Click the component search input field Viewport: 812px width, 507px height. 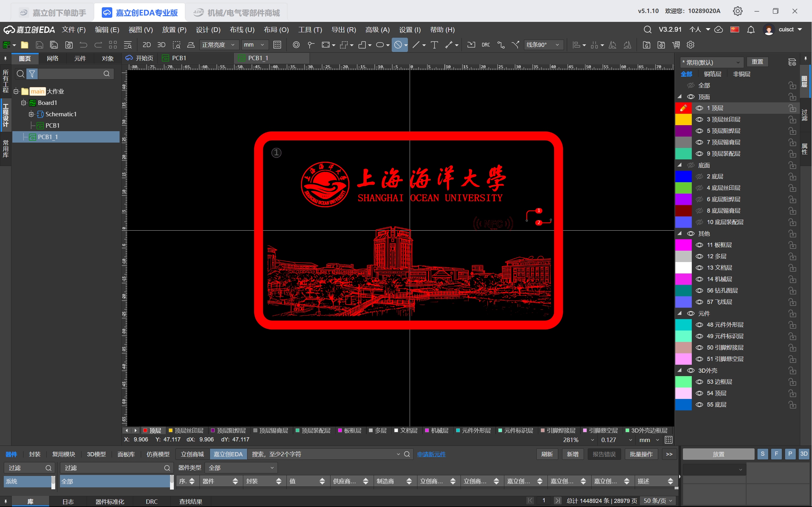point(324,454)
